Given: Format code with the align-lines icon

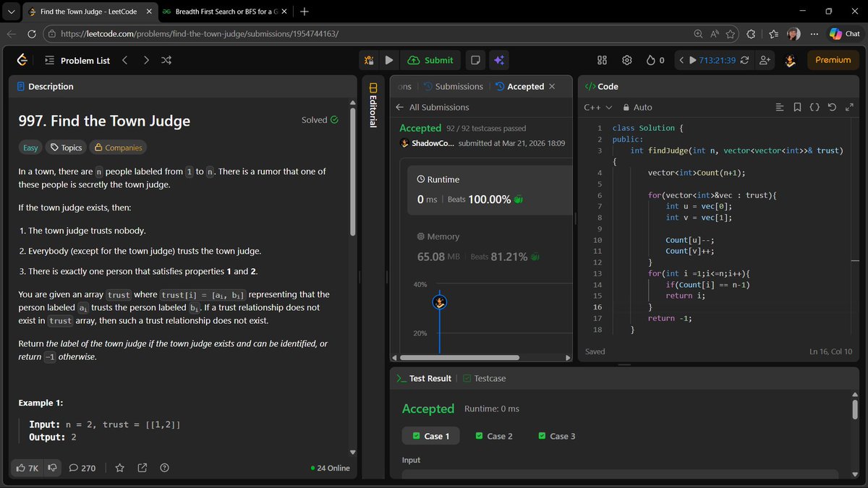Looking at the screenshot, I should pos(779,107).
